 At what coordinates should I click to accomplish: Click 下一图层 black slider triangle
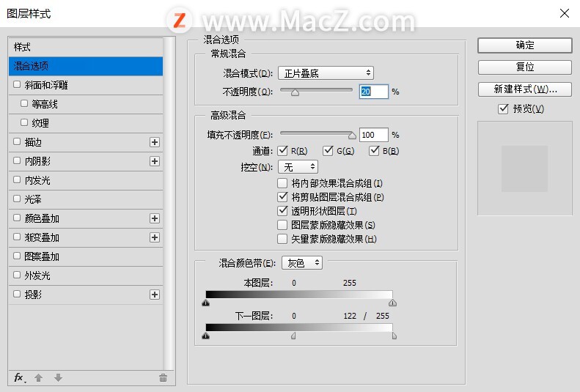[x=206, y=336]
